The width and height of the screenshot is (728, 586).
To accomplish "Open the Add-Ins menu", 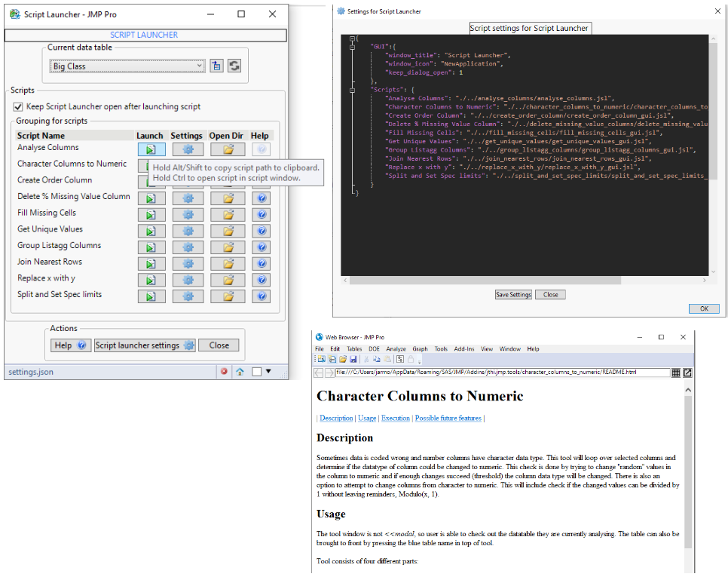I will tap(463, 349).
